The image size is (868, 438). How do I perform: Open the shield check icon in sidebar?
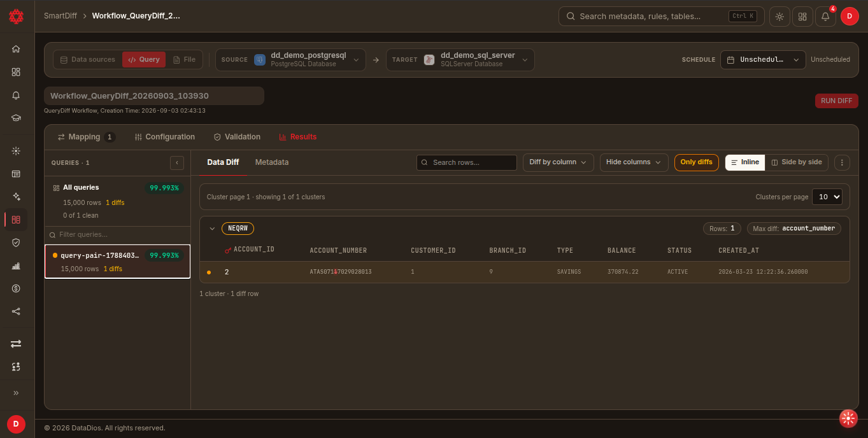click(x=16, y=243)
